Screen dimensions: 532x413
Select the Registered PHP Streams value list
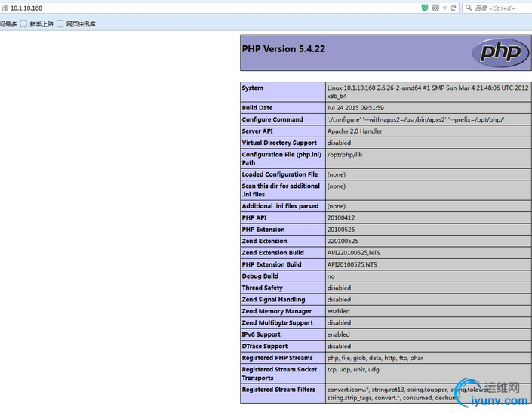coord(375,358)
